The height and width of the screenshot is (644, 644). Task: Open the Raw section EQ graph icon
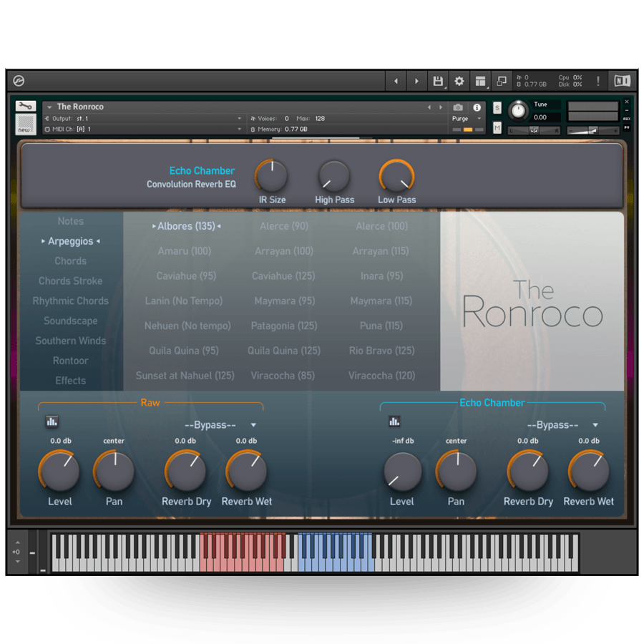[52, 421]
